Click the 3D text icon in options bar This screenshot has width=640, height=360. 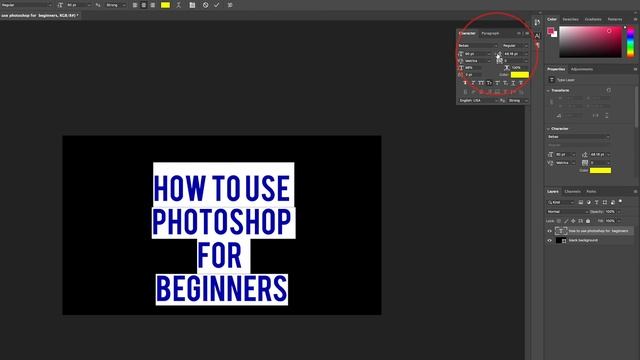tap(230, 5)
